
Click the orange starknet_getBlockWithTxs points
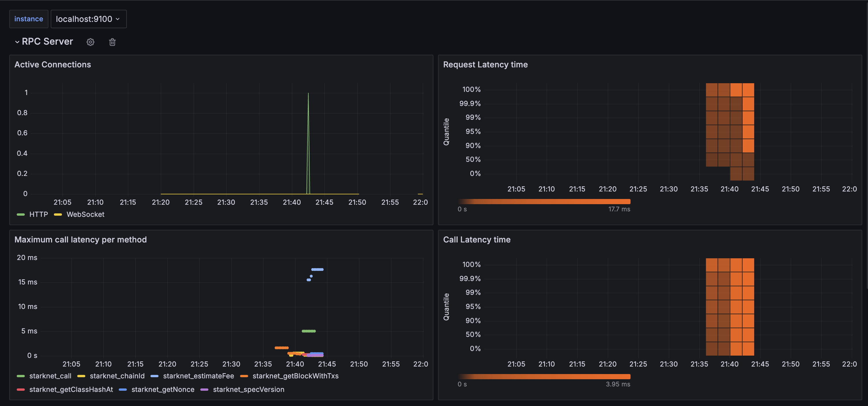pyautogui.click(x=282, y=348)
